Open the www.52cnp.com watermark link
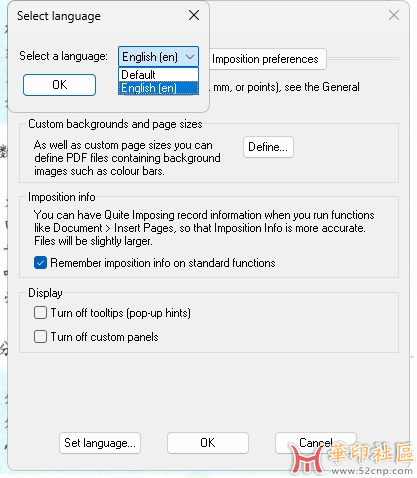Image resolution: width=417 pixels, height=478 pixels. pyautogui.click(x=372, y=471)
